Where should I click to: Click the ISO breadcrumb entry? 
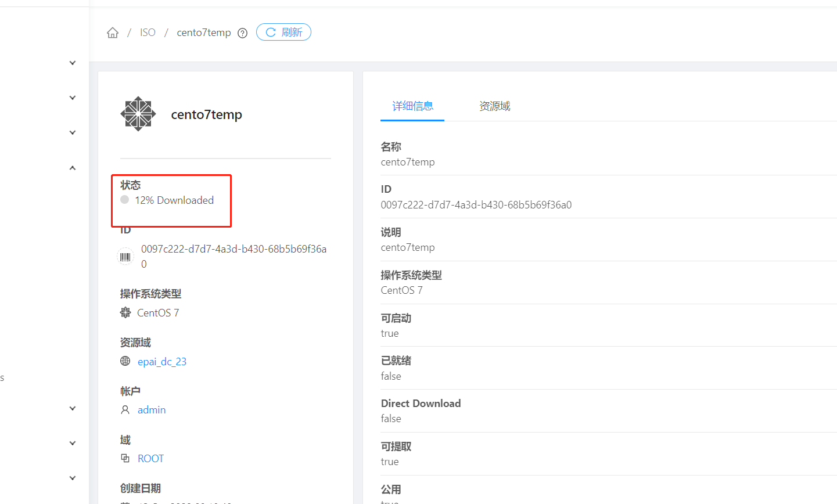(148, 33)
